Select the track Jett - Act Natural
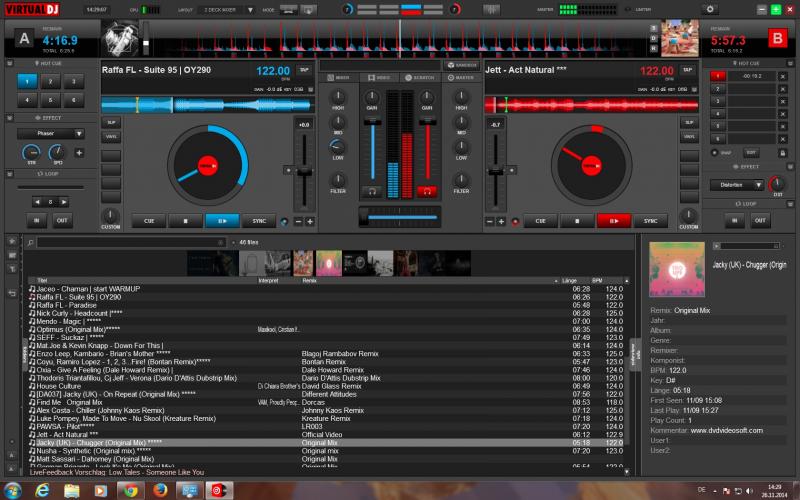 65,435
